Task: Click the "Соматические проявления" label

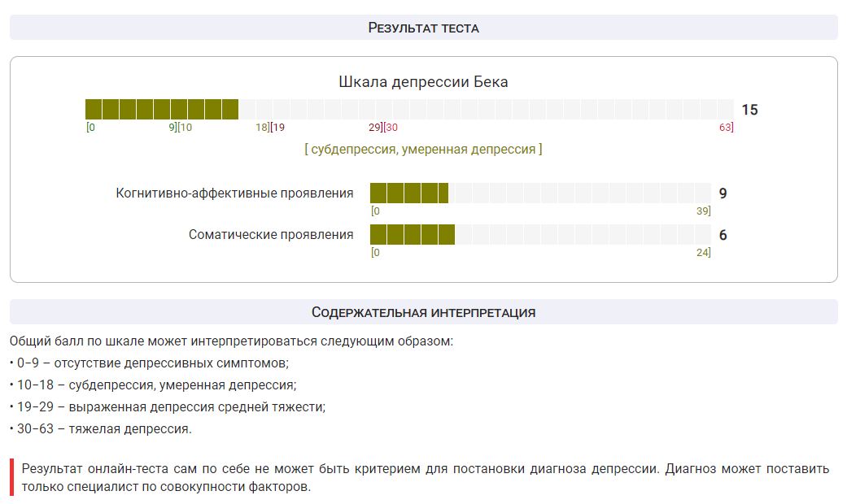Action: coord(271,235)
